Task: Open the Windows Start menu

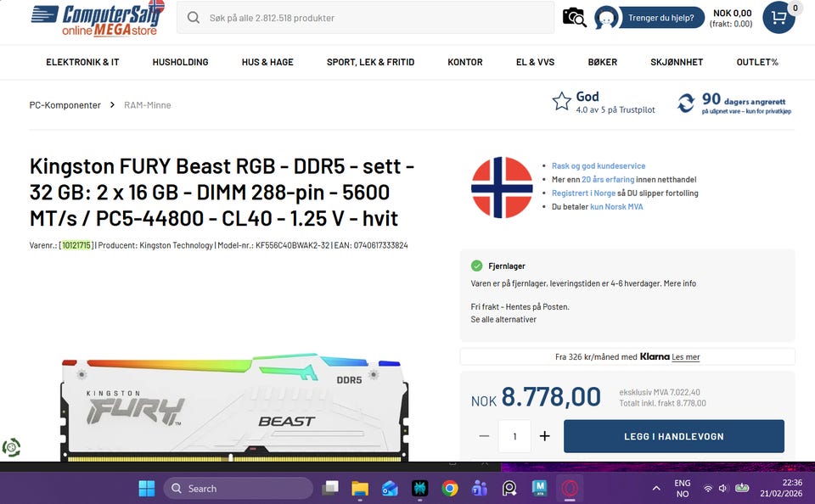Action: point(147,489)
